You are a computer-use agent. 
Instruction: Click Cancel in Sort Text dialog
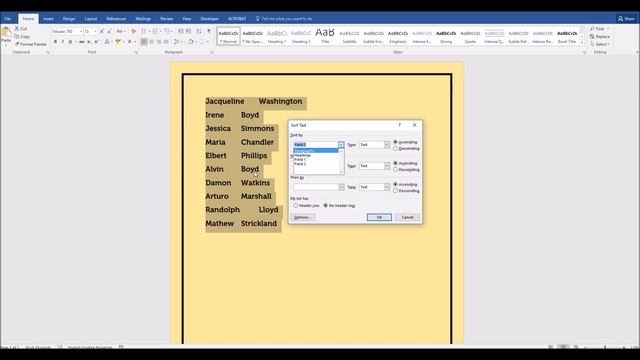[x=407, y=217]
